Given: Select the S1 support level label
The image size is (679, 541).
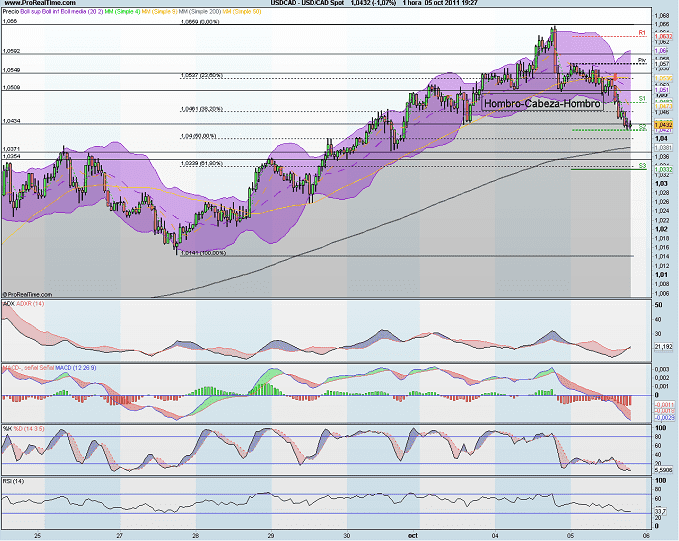Looking at the screenshot, I should (642, 98).
